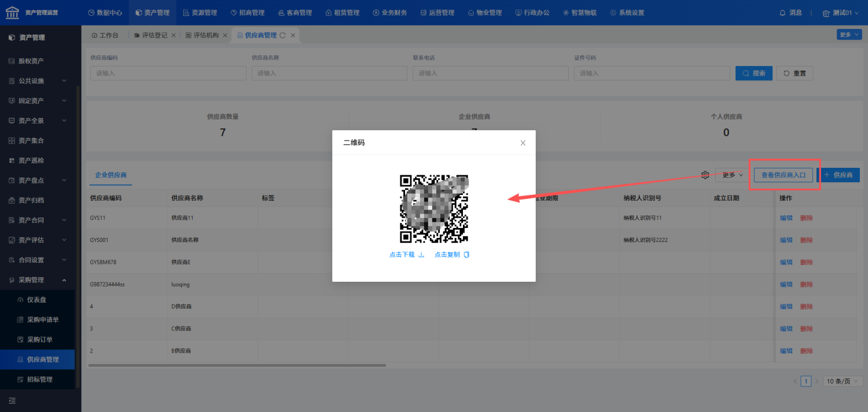The image size is (868, 412).
Task: Expand 合同设置 in the sidebar
Action: pos(38,260)
